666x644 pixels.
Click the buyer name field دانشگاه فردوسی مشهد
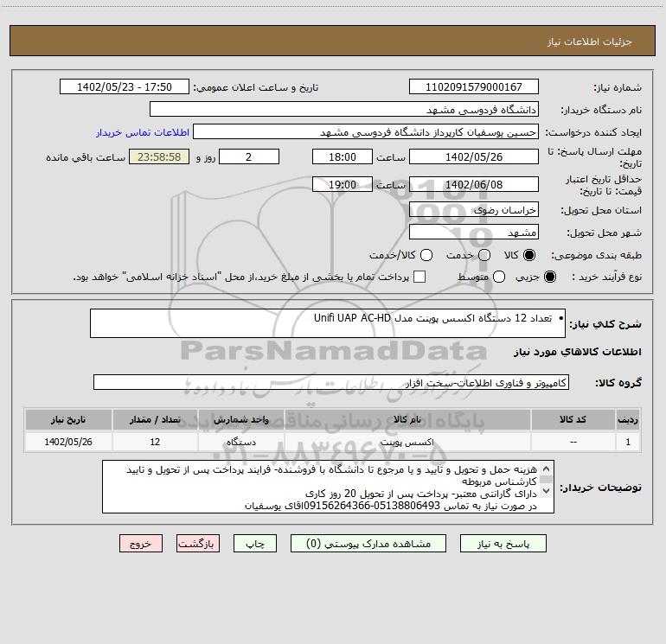pyautogui.click(x=344, y=110)
